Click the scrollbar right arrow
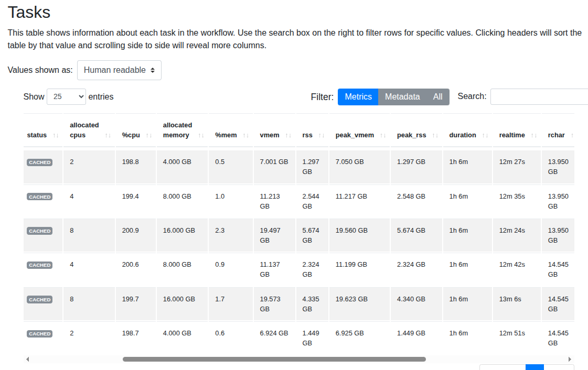Image resolution: width=588 pixels, height=370 pixels. [x=570, y=360]
